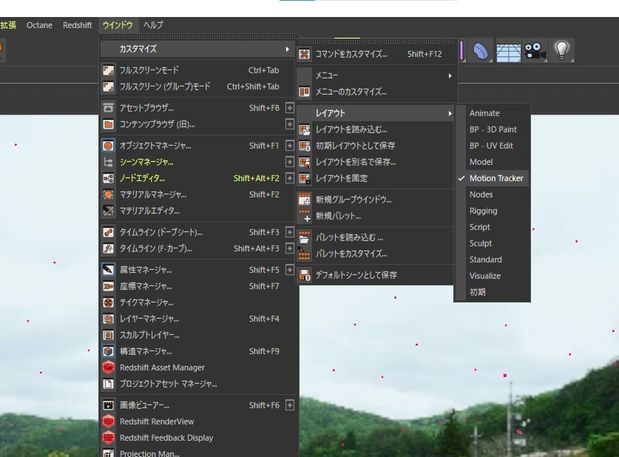Click the blue capsule object toolbar icon
This screenshot has width=619, height=457.
click(x=480, y=51)
